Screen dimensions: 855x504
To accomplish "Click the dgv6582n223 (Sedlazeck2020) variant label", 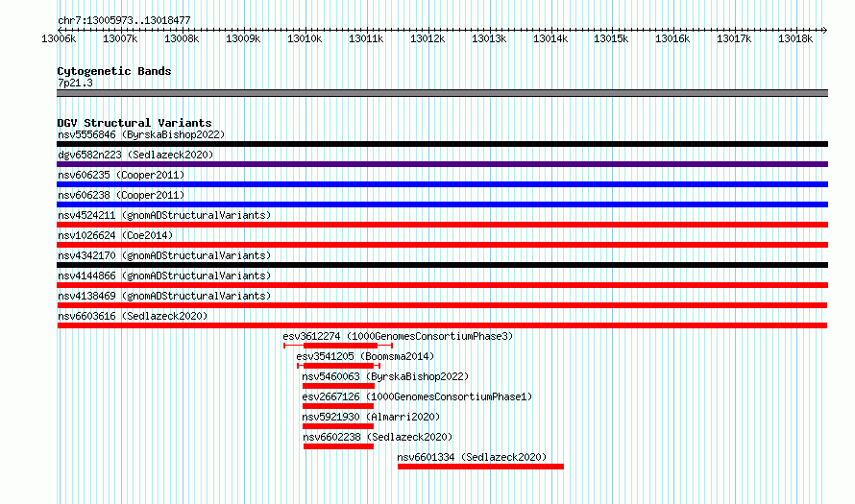I will 135,155.
